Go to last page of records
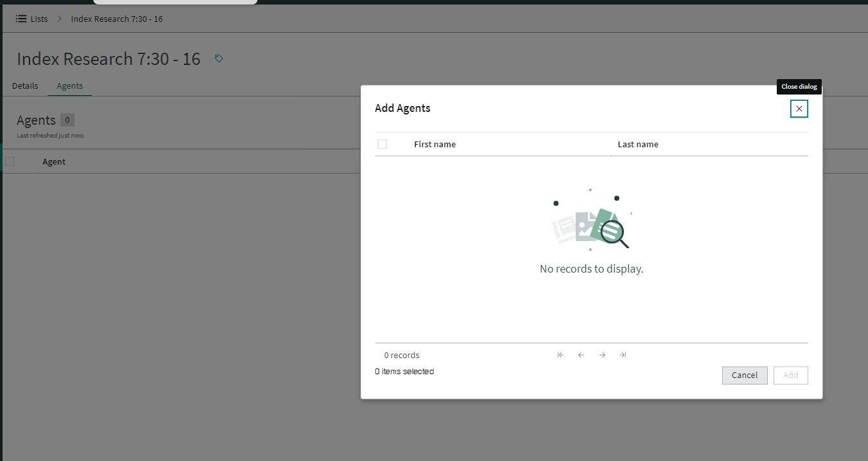The height and width of the screenshot is (461, 868). click(x=623, y=355)
